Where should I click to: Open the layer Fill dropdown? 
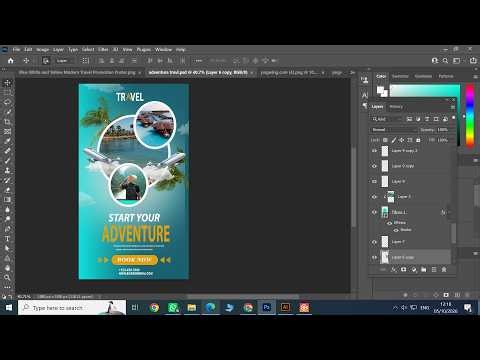click(442, 140)
